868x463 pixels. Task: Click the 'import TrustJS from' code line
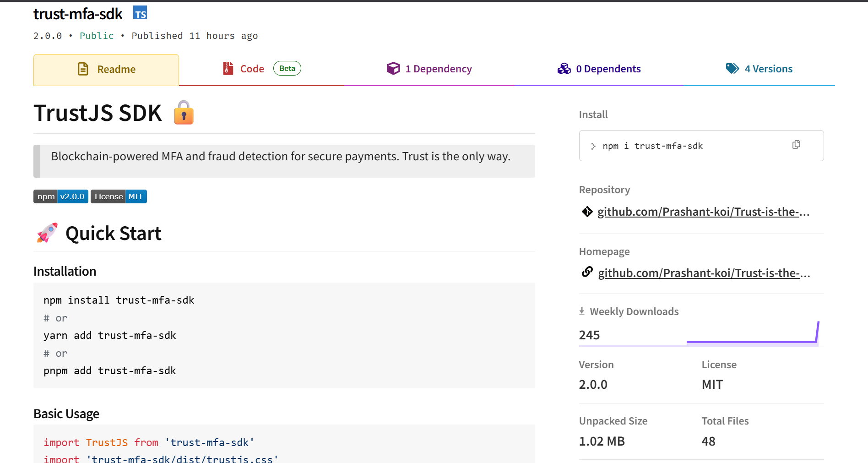pos(149,442)
